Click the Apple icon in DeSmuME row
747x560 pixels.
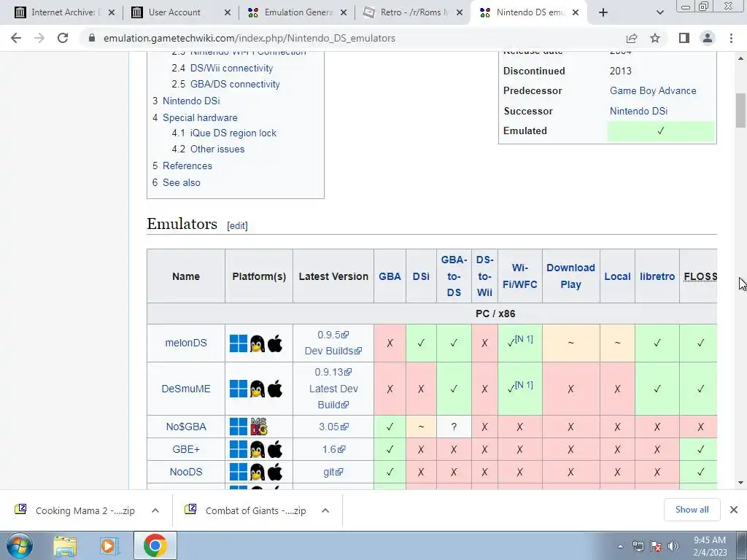click(275, 389)
